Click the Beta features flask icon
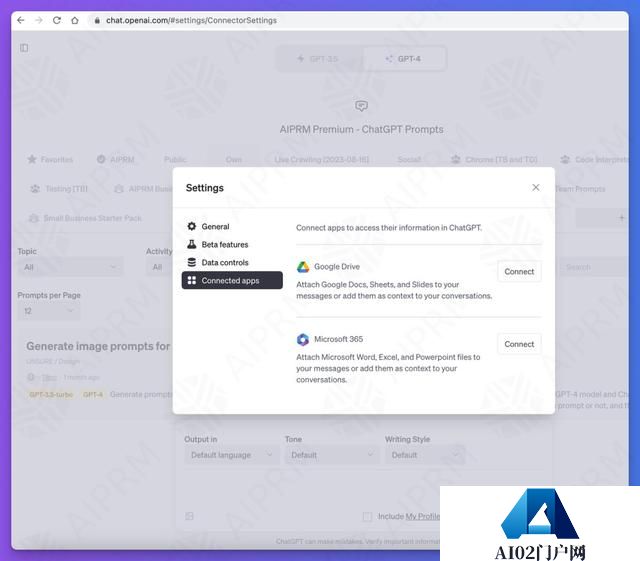Image resolution: width=640 pixels, height=561 pixels. point(191,244)
